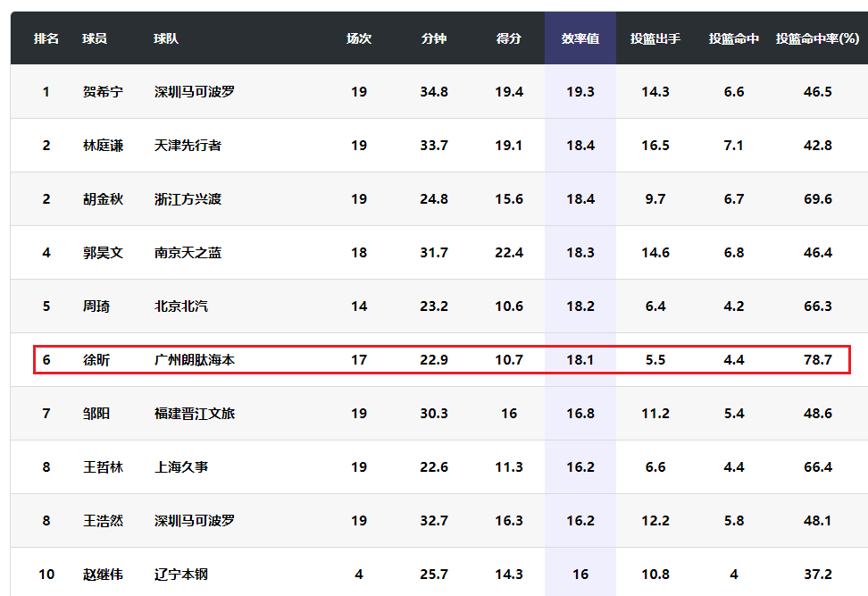
Task: Sort table by 效率值 column header
Action: click(x=580, y=38)
